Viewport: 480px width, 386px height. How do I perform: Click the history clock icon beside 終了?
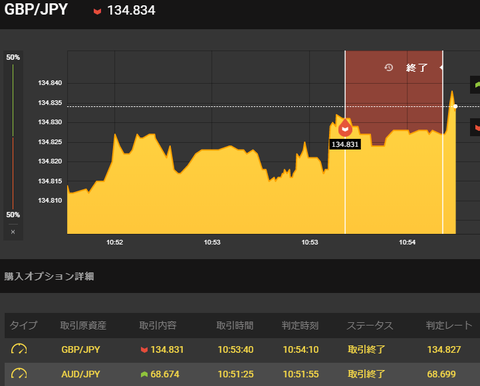pos(389,68)
